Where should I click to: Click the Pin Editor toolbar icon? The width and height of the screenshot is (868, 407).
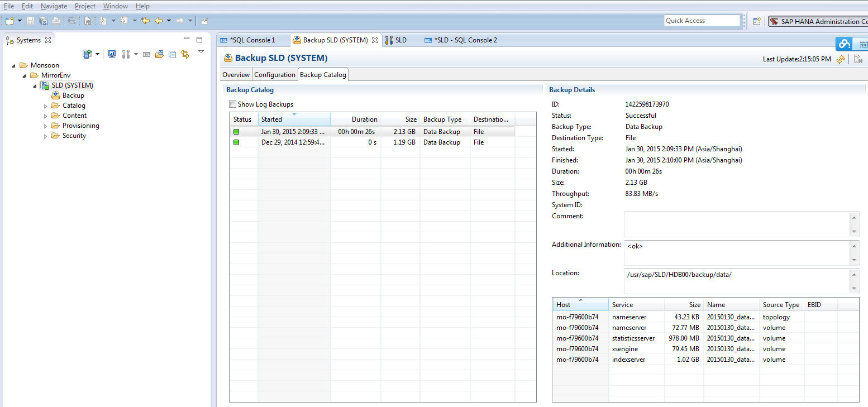click(x=205, y=21)
